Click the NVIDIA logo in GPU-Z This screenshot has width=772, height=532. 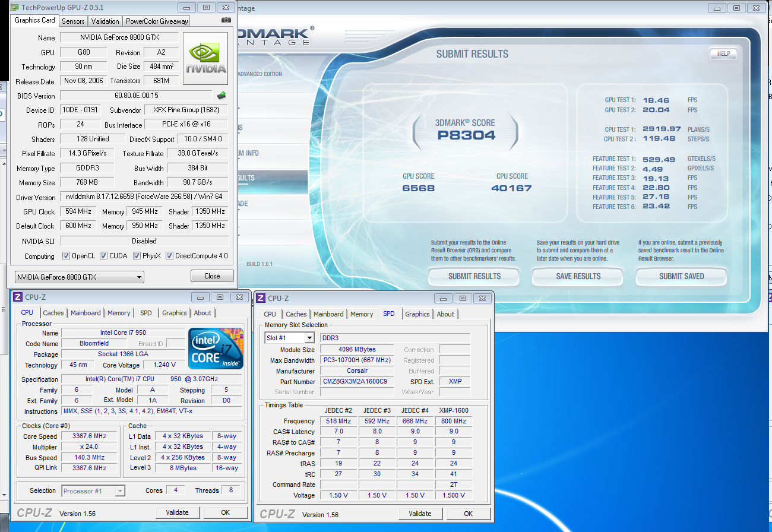coord(205,58)
